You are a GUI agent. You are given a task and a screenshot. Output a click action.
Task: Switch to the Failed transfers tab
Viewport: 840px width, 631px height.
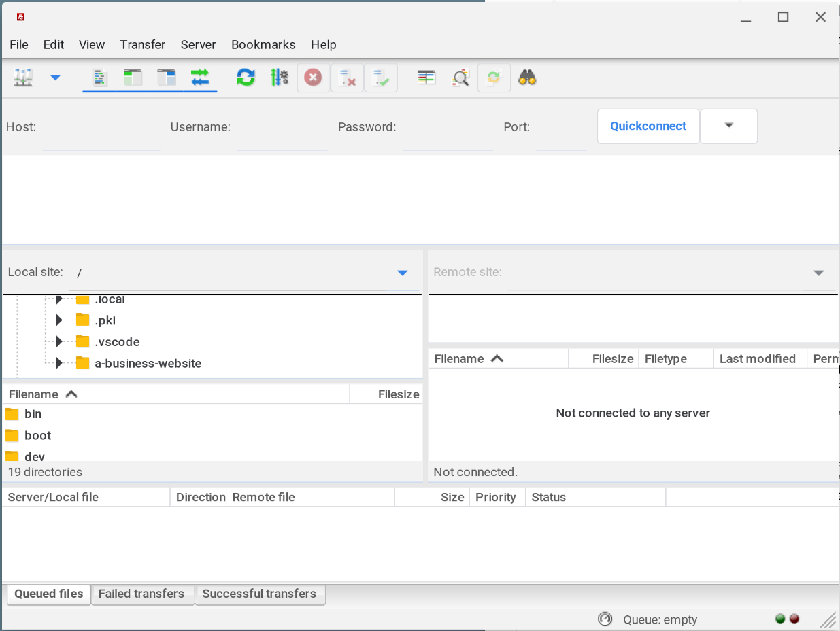point(141,594)
